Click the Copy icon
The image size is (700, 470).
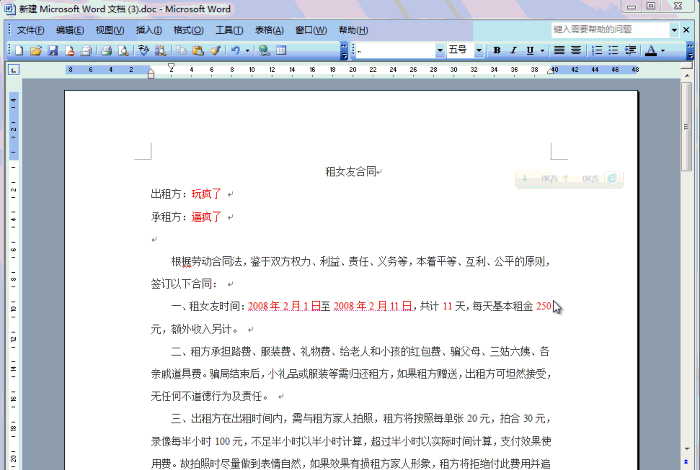coord(181,50)
